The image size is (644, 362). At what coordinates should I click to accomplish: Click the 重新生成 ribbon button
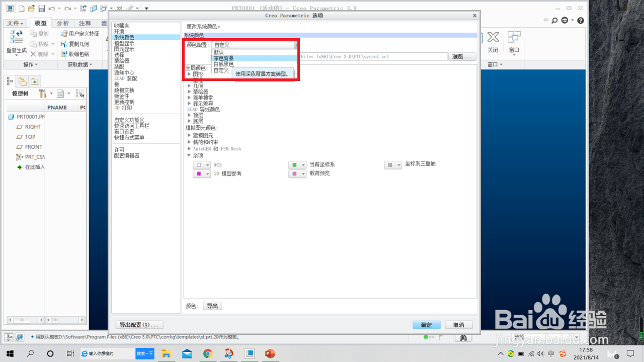(x=16, y=42)
